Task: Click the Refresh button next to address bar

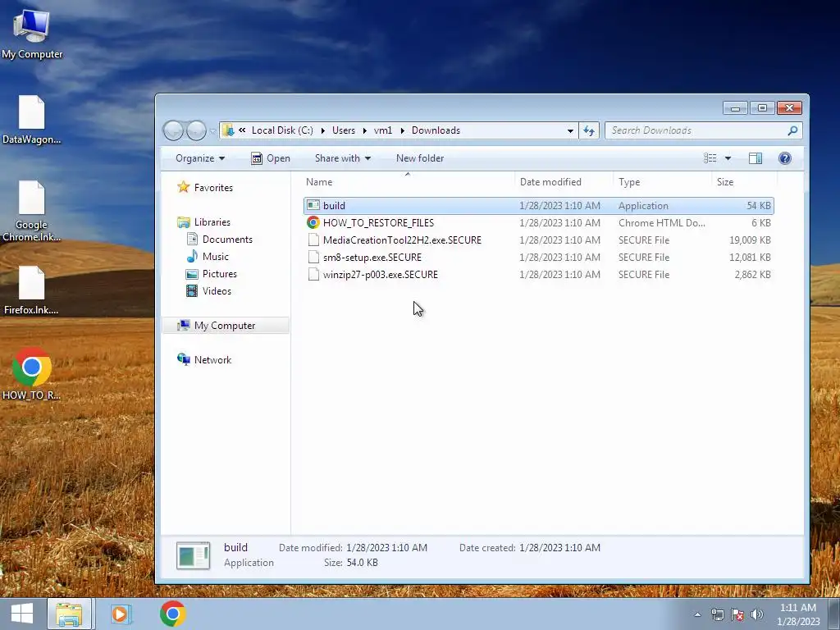Action: [589, 130]
